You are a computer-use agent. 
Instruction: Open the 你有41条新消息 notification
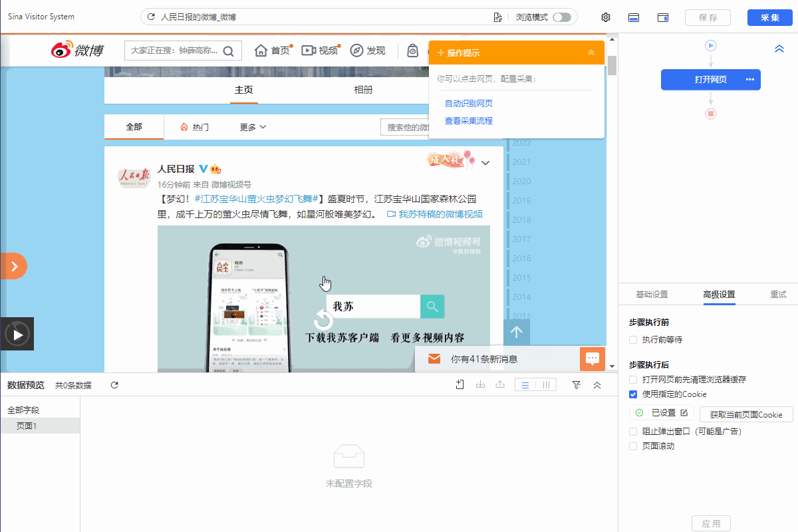point(484,359)
